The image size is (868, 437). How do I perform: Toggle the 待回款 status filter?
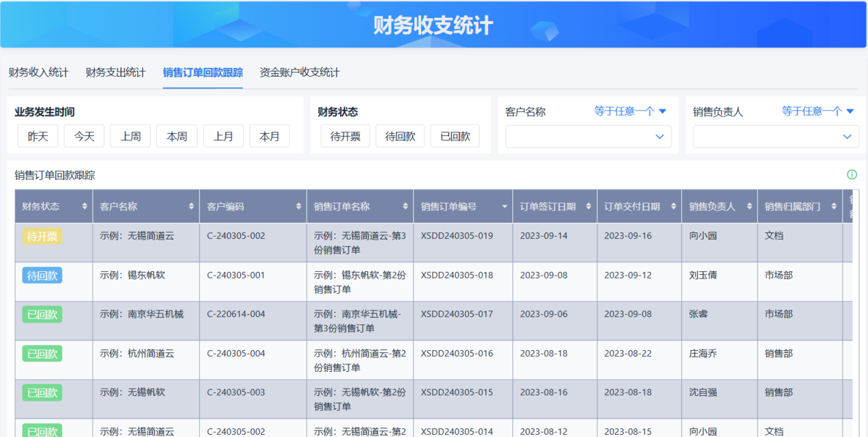[400, 136]
